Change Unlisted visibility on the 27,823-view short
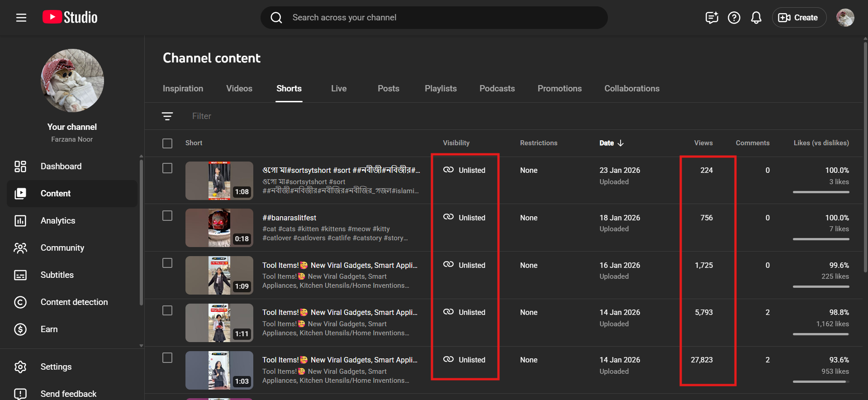 point(465,360)
